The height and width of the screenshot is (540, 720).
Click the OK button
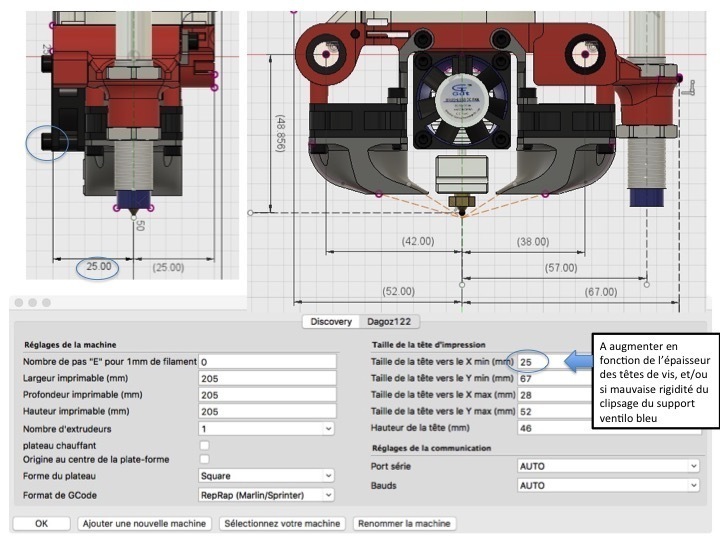(41, 523)
